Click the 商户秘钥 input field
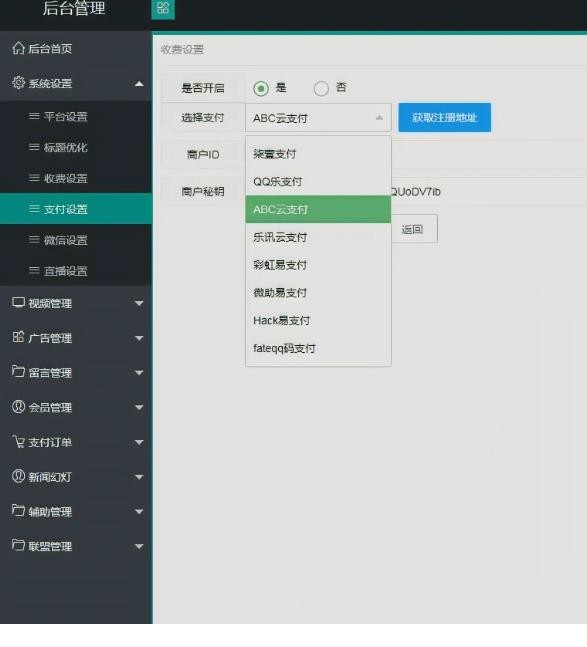 [416, 192]
